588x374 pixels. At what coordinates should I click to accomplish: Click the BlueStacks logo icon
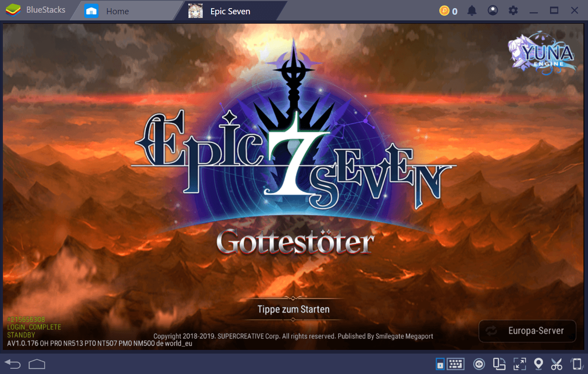13,10
